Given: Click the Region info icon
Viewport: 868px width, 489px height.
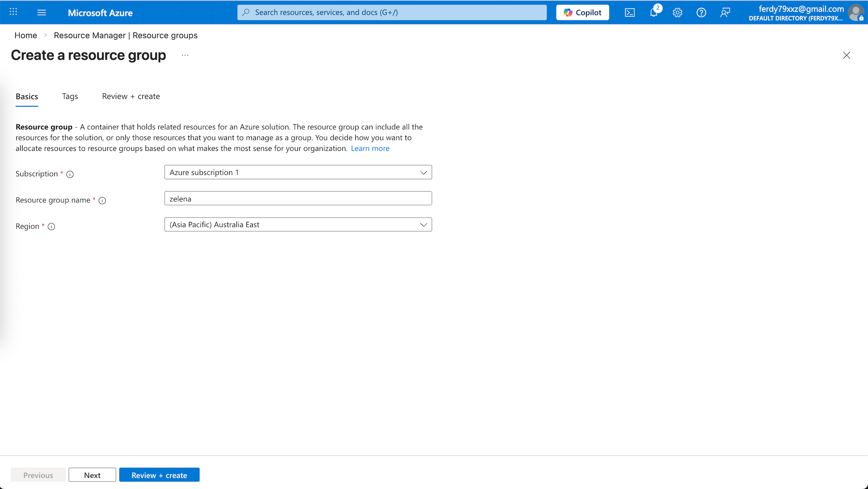Looking at the screenshot, I should click(x=52, y=227).
